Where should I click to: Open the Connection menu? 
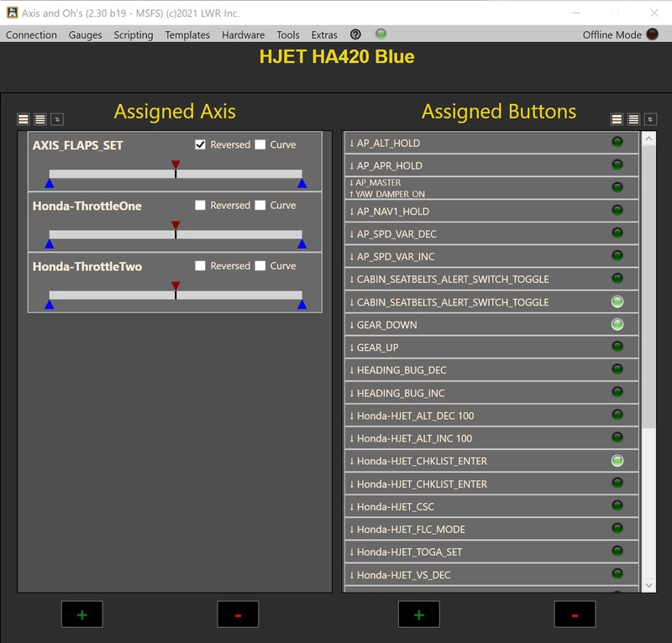point(31,35)
